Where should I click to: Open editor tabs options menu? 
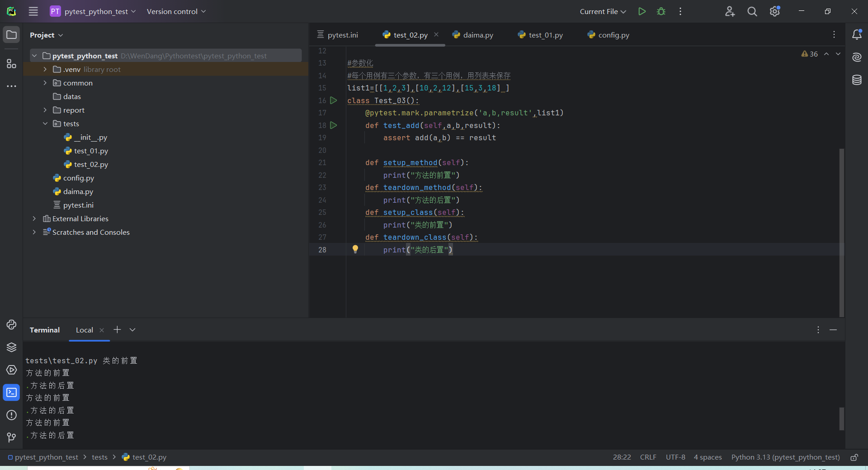click(834, 35)
